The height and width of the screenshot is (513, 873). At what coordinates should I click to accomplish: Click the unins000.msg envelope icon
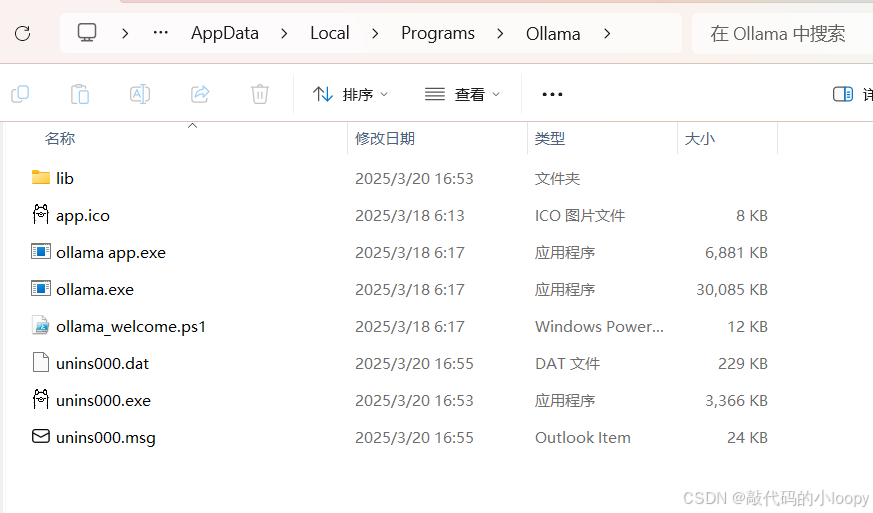pyautogui.click(x=41, y=436)
